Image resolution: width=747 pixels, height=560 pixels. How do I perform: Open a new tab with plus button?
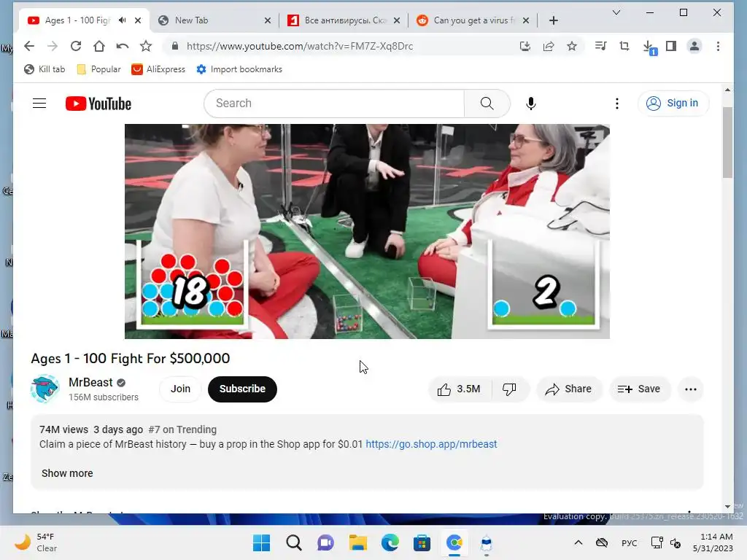[x=553, y=20]
